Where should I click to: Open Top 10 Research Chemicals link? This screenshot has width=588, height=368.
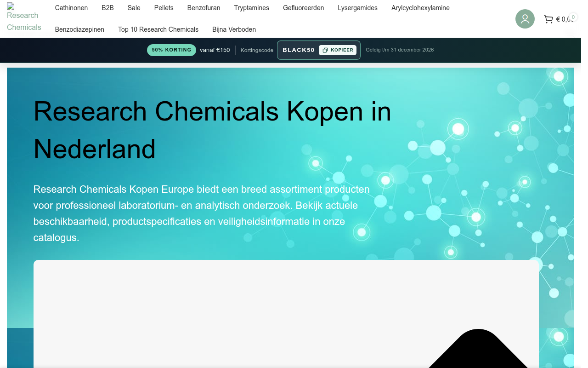click(x=158, y=29)
